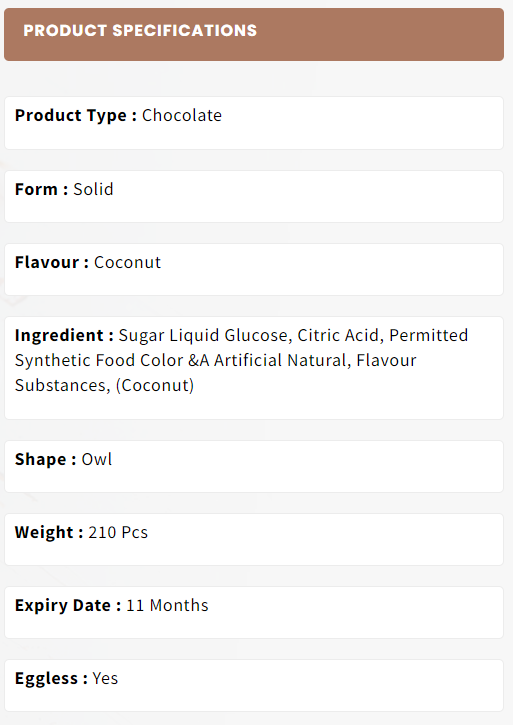Click the 'Expiry Date :' bold label
The image size is (513, 725).
[68, 606]
